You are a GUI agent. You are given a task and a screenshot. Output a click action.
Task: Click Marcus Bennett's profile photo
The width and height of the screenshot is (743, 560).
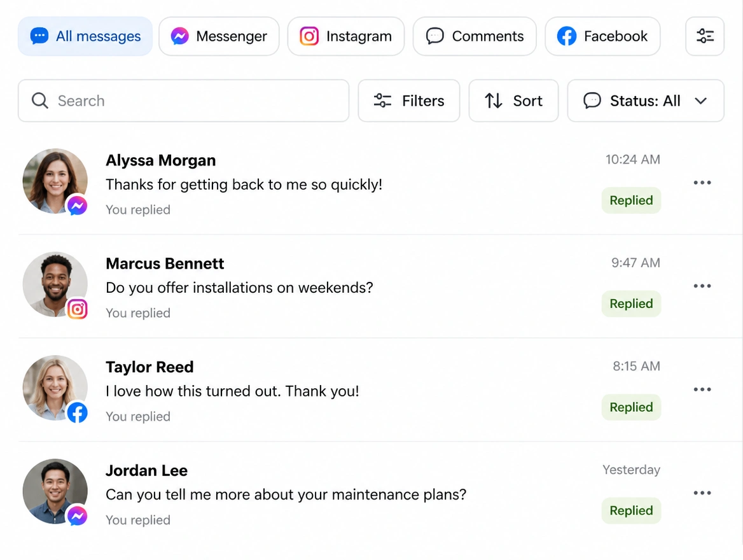coord(55,284)
